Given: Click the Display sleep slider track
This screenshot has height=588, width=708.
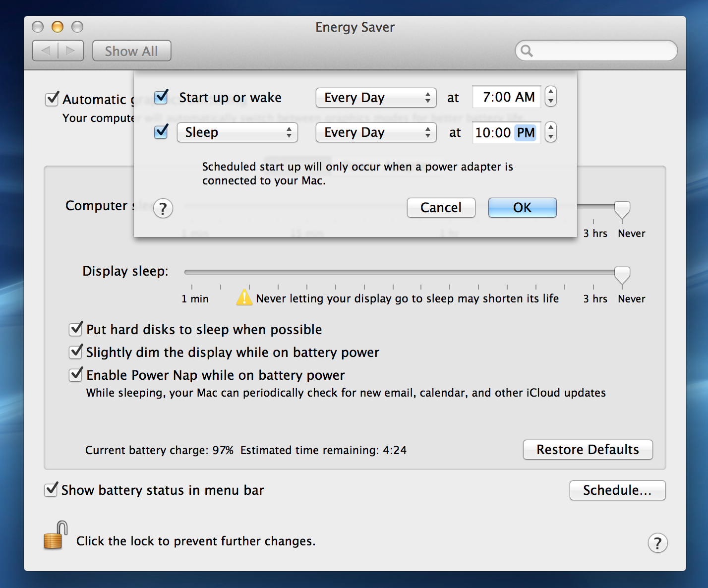Looking at the screenshot, I should (399, 272).
